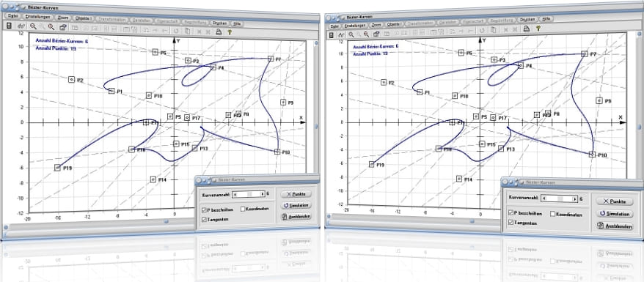
Task: Click the zoom-in magnifier in the left window toolbar
Action: (x=33, y=26)
